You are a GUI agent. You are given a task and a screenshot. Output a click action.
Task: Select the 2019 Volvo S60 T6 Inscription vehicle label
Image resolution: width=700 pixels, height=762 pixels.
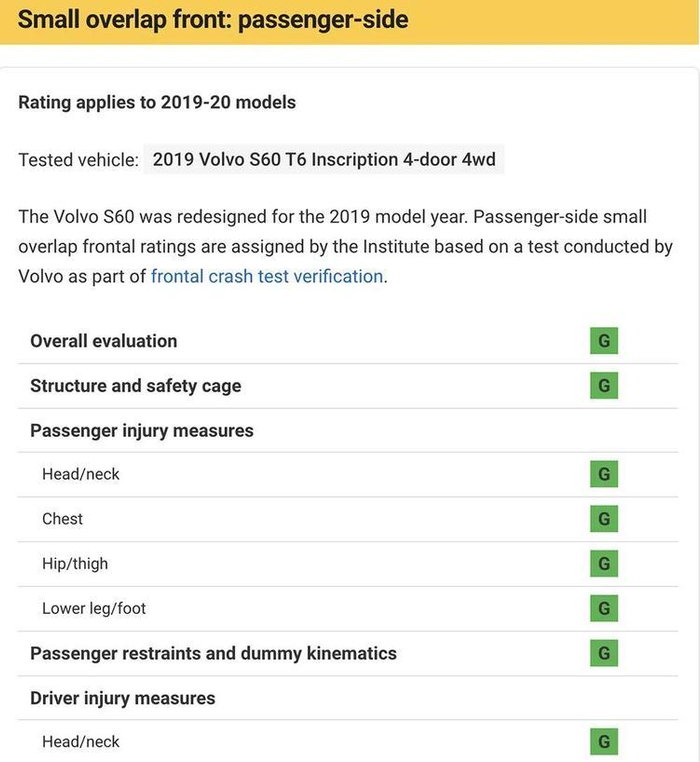pyautogui.click(x=323, y=160)
